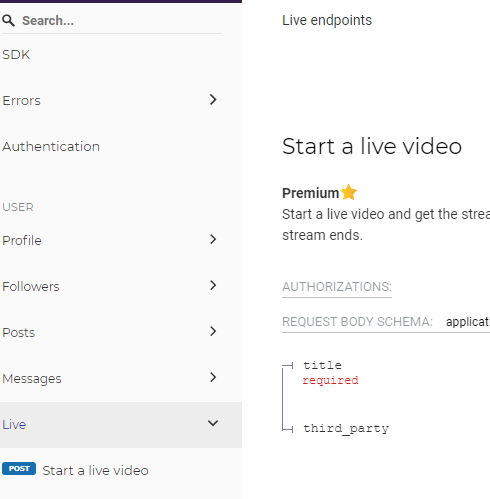Select Profile in the sidebar
Screen dimensions: 490x499
point(22,241)
